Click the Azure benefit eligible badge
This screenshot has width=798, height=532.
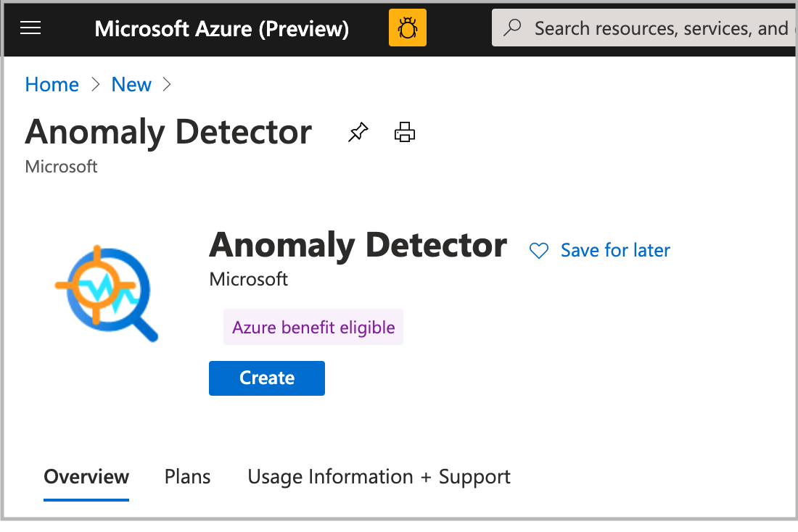pyautogui.click(x=313, y=327)
